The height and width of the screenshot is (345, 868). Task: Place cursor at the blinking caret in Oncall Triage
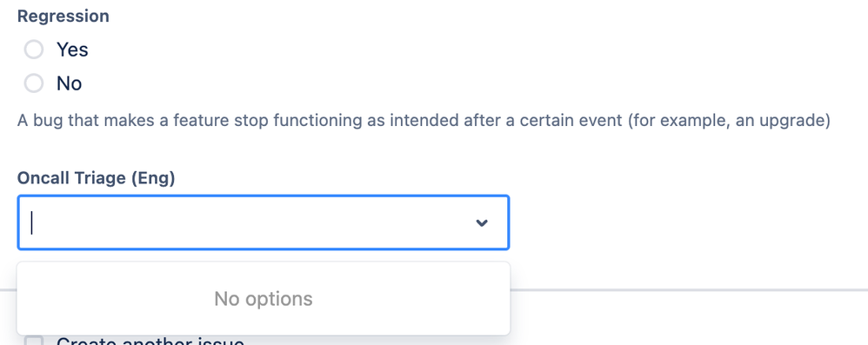click(31, 222)
